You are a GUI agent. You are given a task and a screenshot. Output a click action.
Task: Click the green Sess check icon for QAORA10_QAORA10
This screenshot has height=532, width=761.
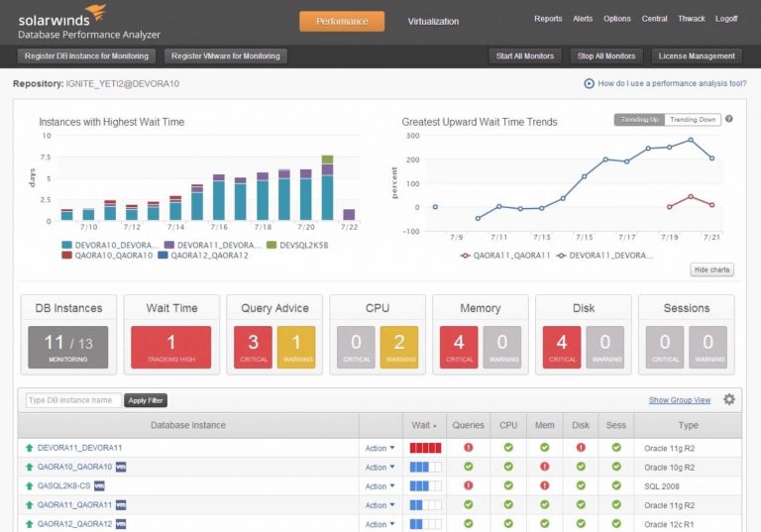(x=616, y=467)
